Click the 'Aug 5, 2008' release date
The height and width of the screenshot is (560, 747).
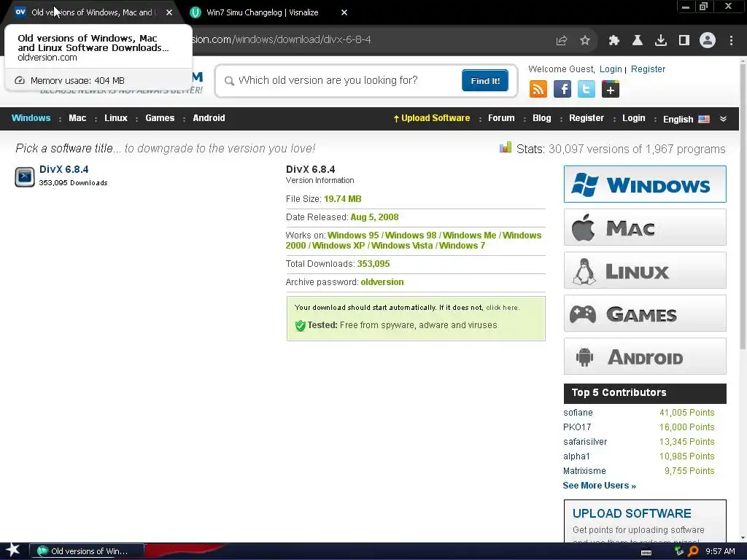tap(374, 217)
